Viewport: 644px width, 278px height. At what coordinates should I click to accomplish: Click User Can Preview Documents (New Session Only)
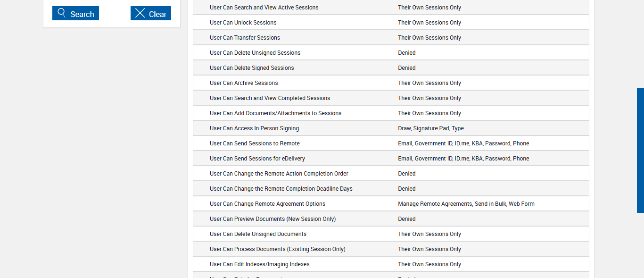coord(272,219)
